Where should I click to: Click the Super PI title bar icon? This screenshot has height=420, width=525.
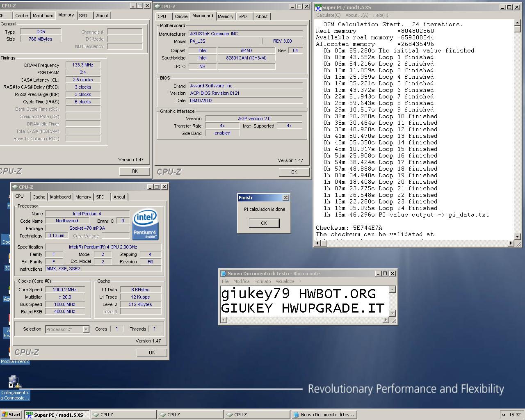(318, 7)
